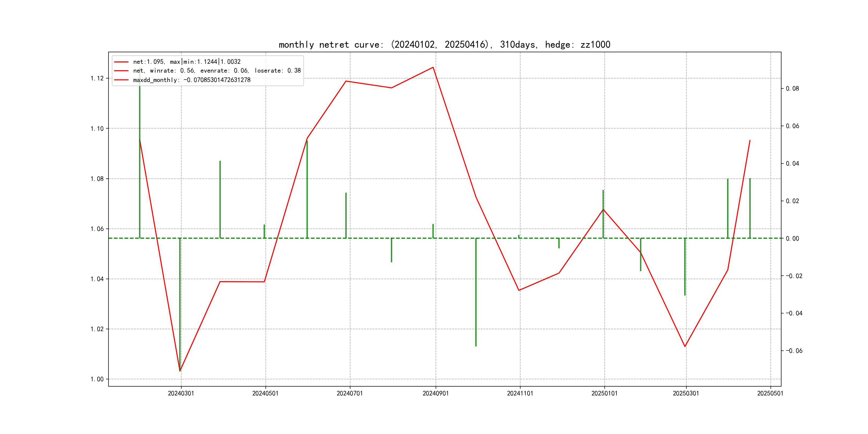The image size is (868, 434).
Task: Click the 20240901 x-axis date label
Action: 436,393
